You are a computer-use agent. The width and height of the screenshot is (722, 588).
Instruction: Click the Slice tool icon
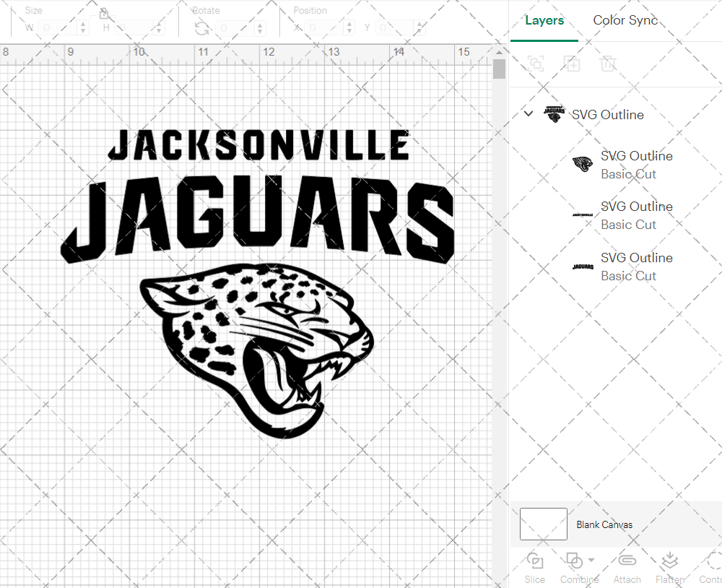point(535,561)
